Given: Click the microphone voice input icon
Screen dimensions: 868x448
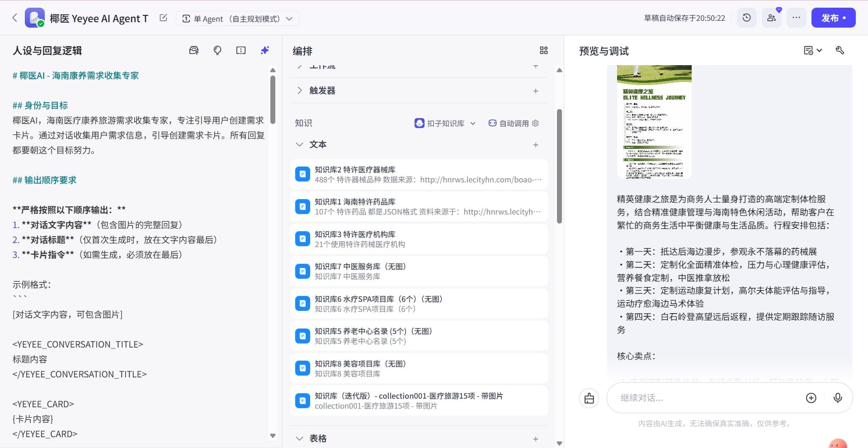Looking at the screenshot, I should 837,398.
